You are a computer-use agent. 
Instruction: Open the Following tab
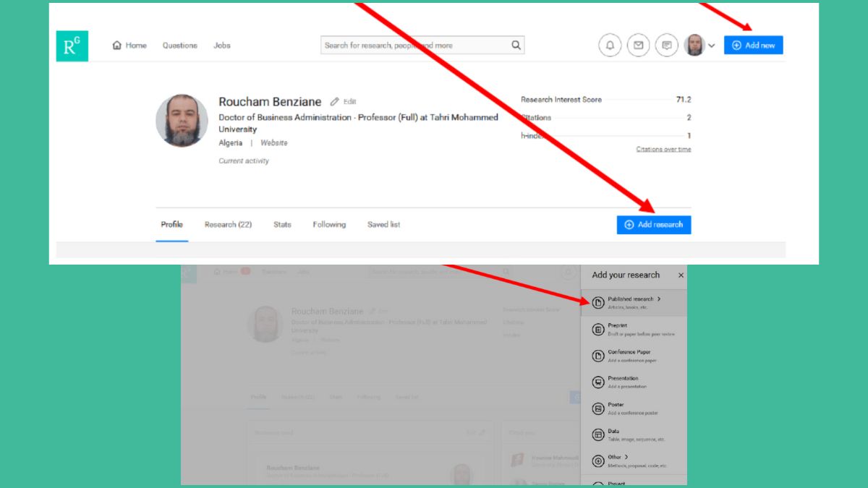pos(329,225)
